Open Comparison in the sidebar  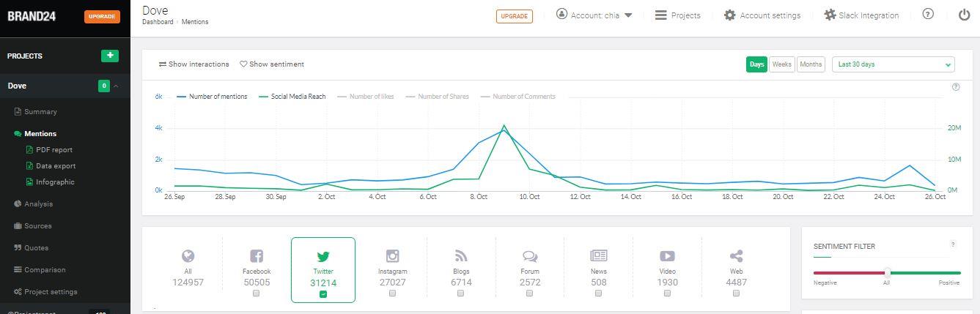click(45, 270)
